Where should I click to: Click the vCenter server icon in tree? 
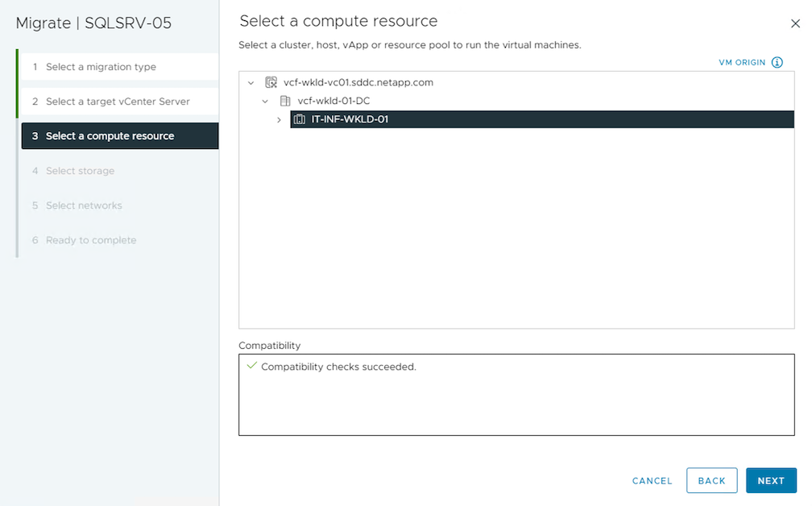271,82
